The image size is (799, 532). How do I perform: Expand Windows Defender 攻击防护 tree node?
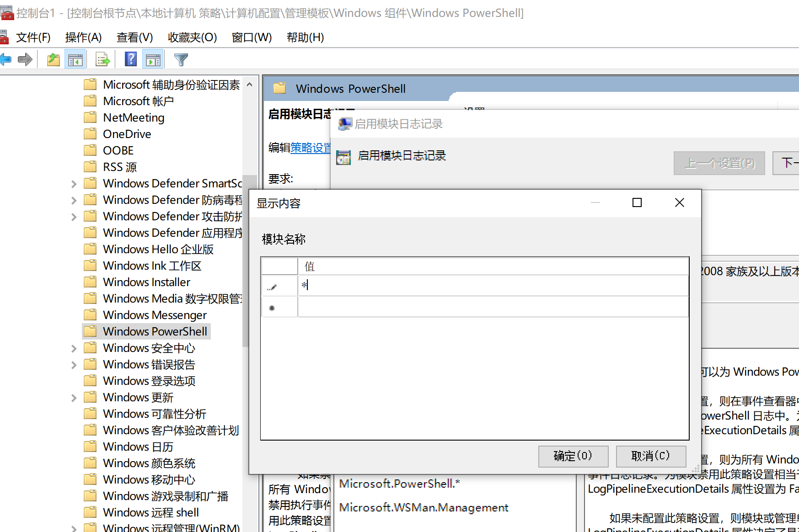(74, 217)
